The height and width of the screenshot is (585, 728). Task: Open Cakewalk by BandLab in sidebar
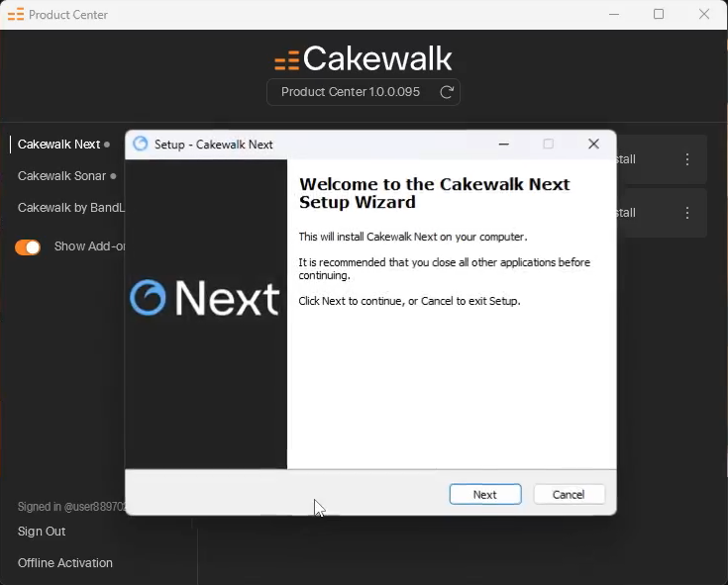tap(71, 207)
